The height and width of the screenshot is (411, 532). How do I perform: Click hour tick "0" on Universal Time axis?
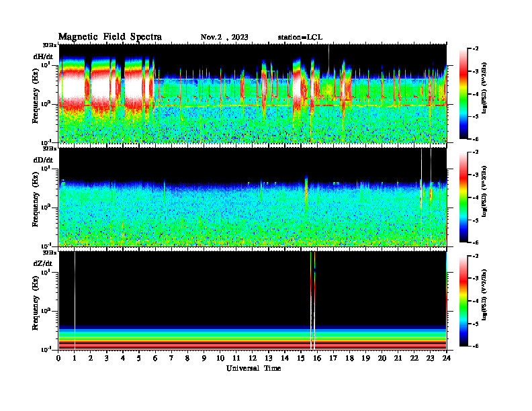point(58,358)
